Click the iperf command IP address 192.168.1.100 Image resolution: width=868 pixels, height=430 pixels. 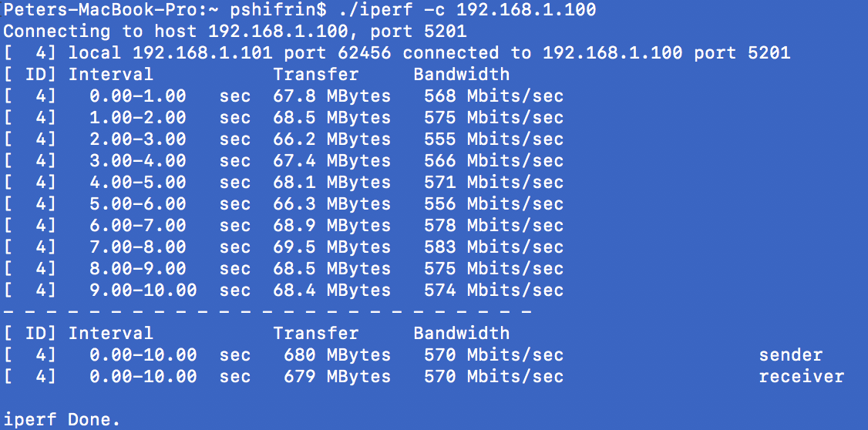point(526,10)
